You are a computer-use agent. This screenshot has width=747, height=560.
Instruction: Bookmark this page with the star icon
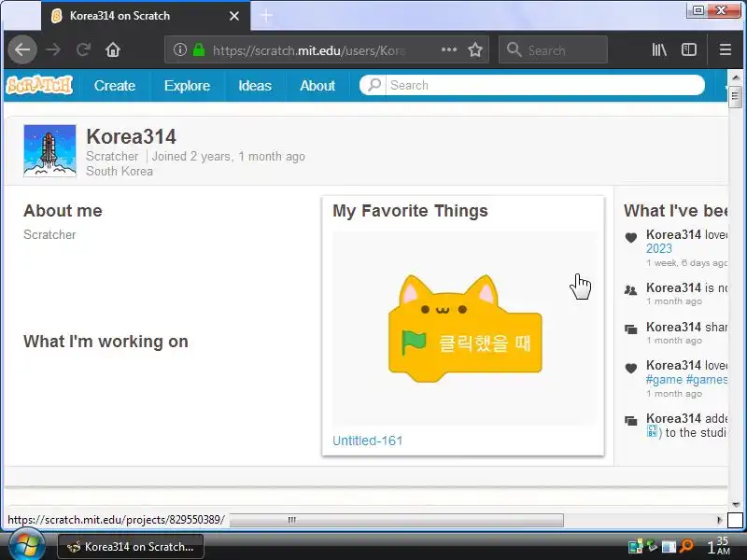(x=475, y=49)
